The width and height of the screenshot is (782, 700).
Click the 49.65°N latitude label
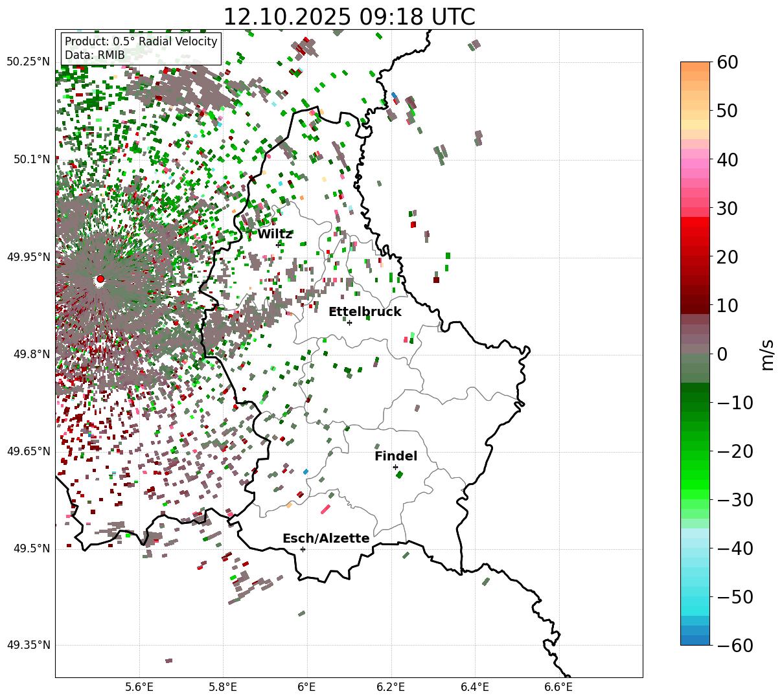(29, 451)
